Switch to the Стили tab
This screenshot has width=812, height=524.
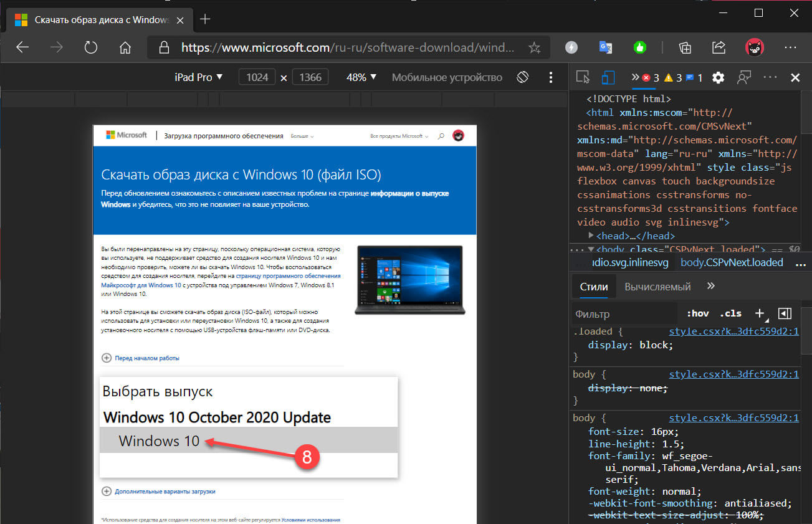[x=593, y=287]
